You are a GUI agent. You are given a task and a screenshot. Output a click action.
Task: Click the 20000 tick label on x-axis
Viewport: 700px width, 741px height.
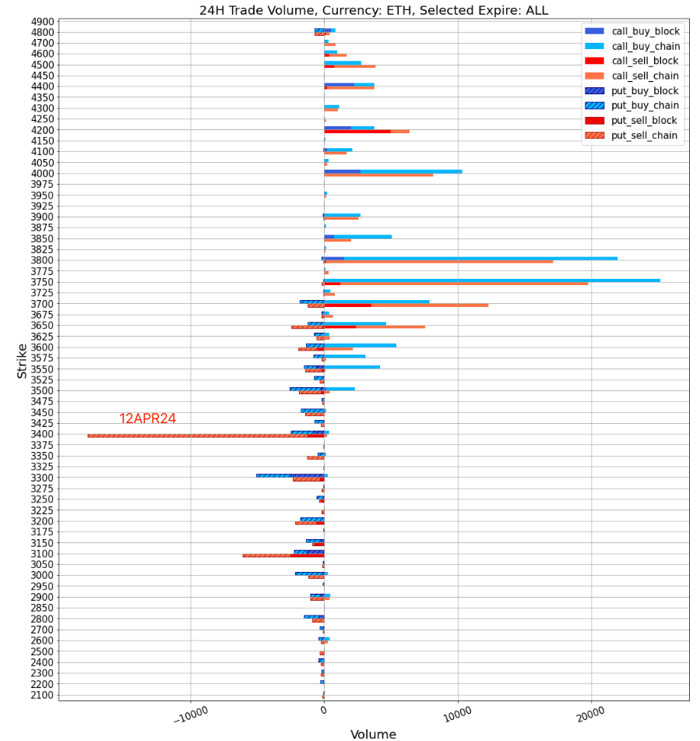pyautogui.click(x=590, y=712)
